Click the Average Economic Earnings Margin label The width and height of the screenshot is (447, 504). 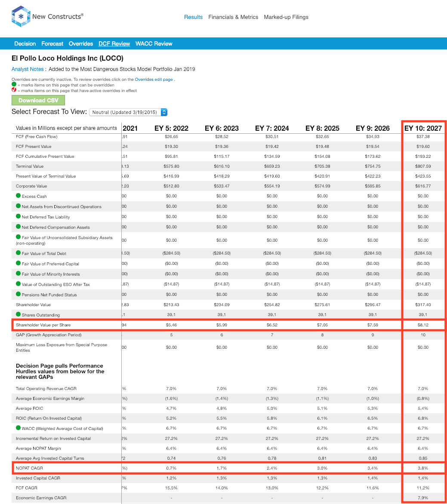[x=50, y=399]
